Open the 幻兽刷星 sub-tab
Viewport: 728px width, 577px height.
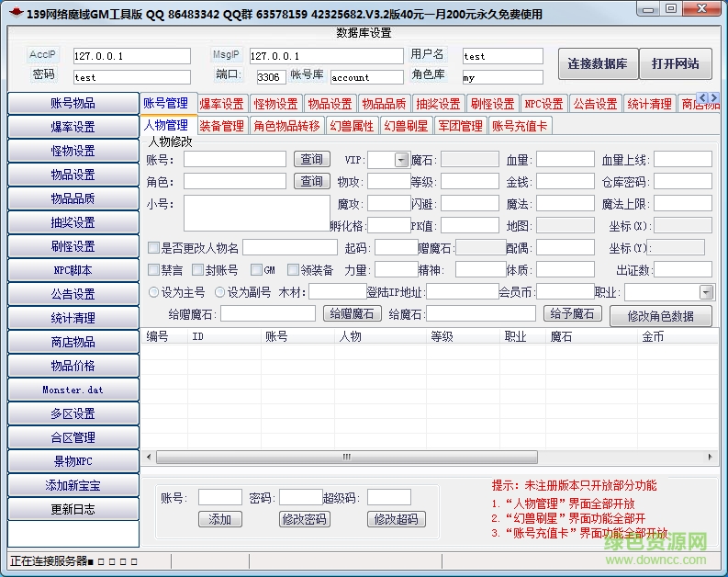tap(406, 126)
